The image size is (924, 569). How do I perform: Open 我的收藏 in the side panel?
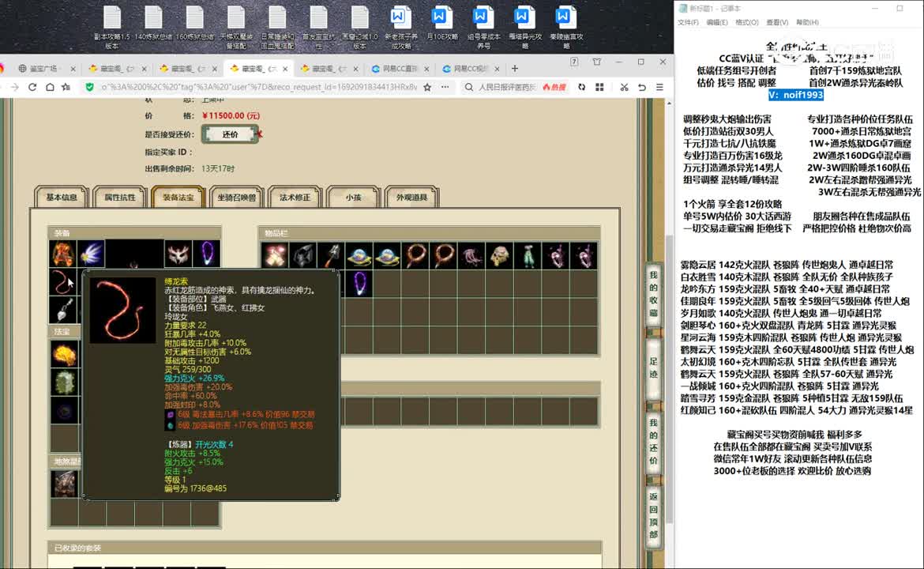(654, 294)
